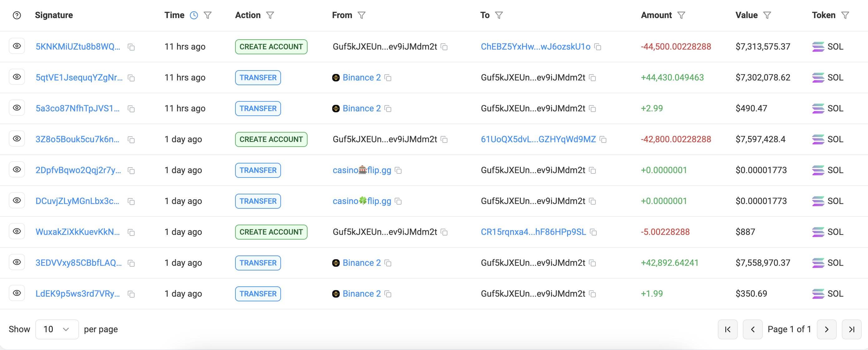Image resolution: width=868 pixels, height=350 pixels.
Task: Copy Binance 2 address in second row
Action: 388,78
